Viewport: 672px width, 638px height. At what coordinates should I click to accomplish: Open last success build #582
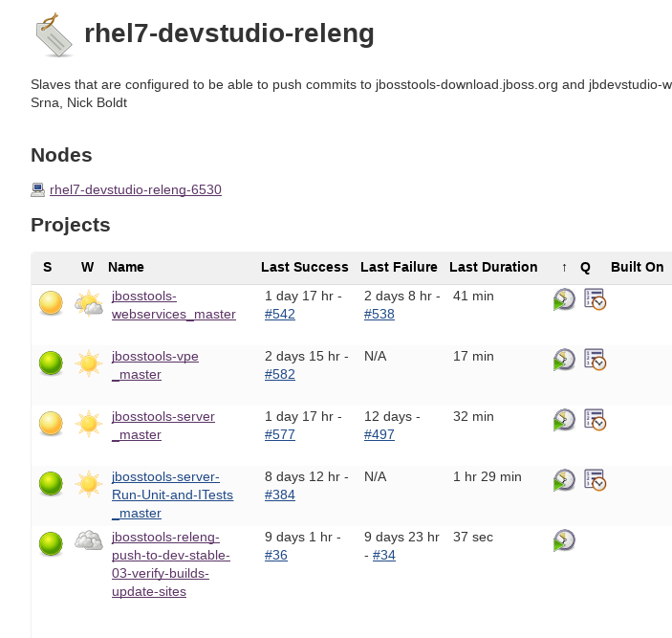coord(279,374)
